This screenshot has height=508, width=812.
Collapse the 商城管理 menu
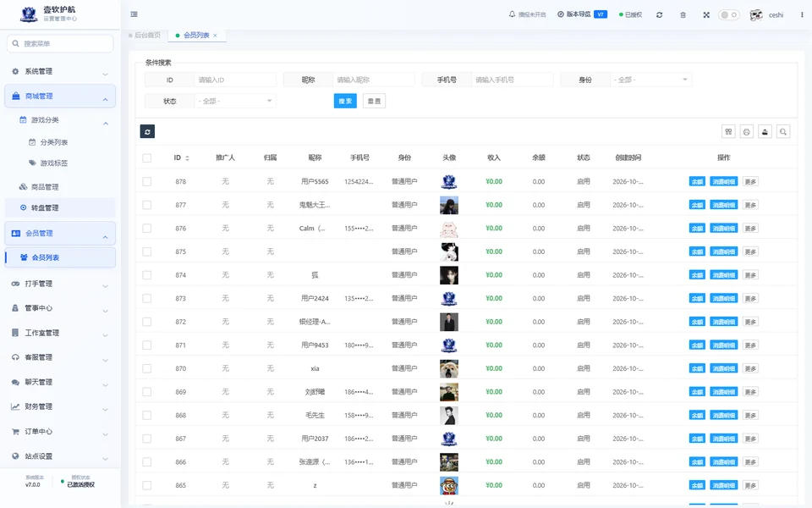click(60, 97)
